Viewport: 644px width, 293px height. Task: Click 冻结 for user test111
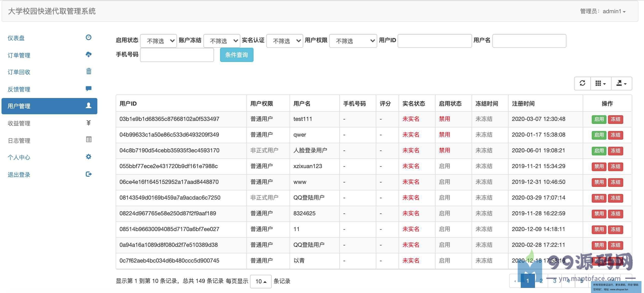coord(615,119)
